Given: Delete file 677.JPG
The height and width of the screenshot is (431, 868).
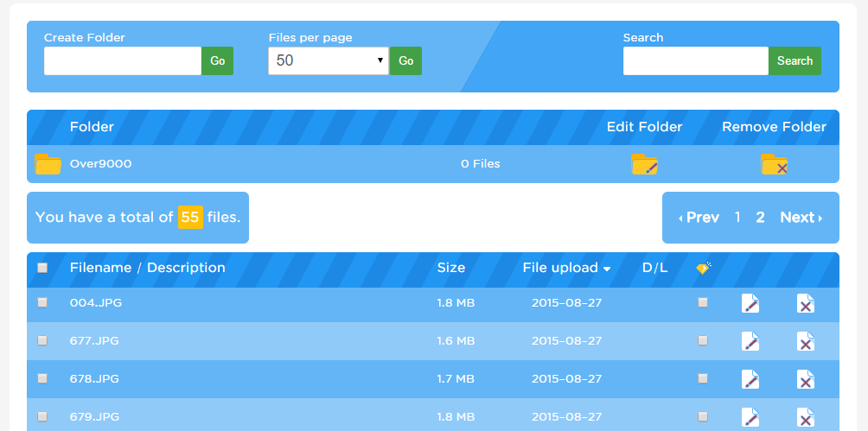Looking at the screenshot, I should [x=806, y=341].
